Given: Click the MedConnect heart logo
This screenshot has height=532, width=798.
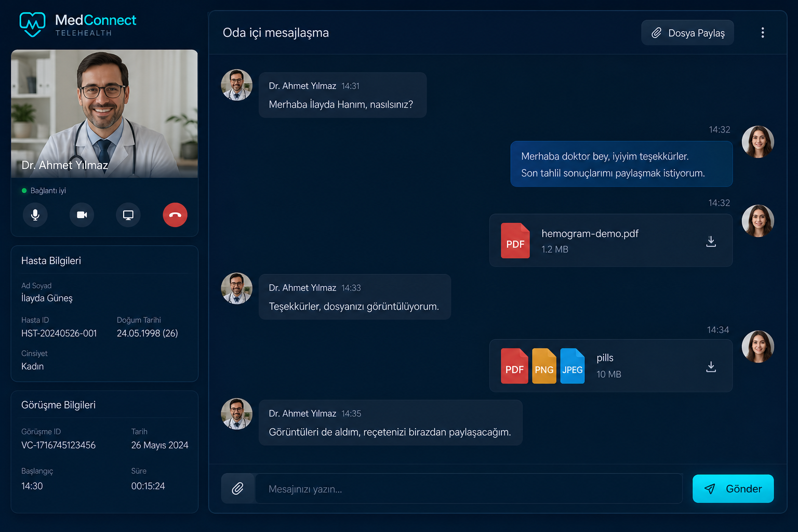Looking at the screenshot, I should click(32, 24).
